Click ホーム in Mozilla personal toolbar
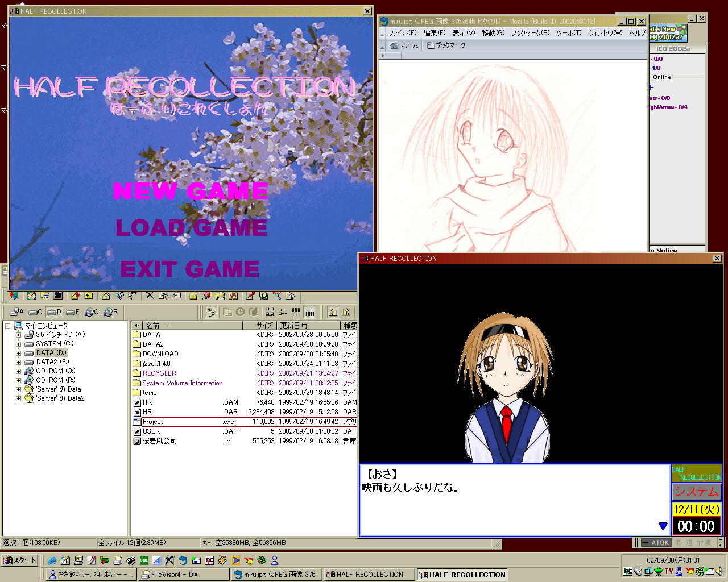 (x=404, y=45)
